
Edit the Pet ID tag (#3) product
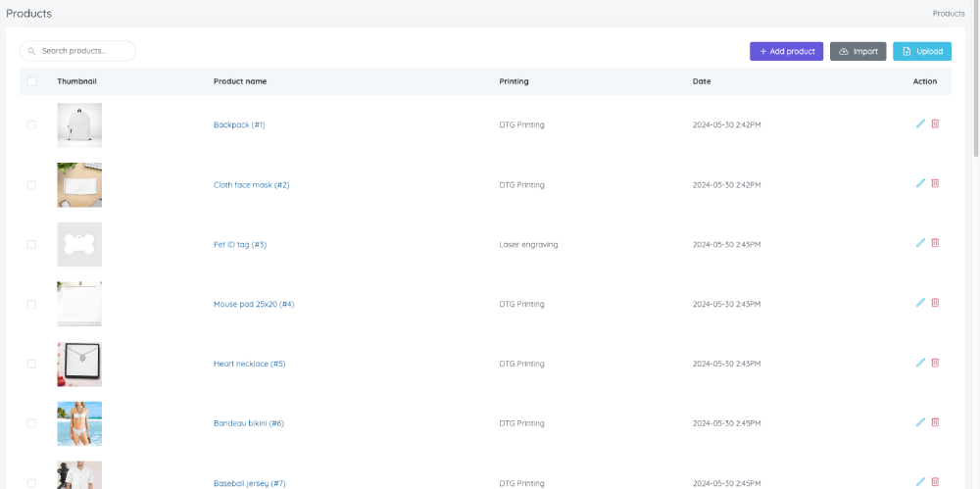click(920, 243)
